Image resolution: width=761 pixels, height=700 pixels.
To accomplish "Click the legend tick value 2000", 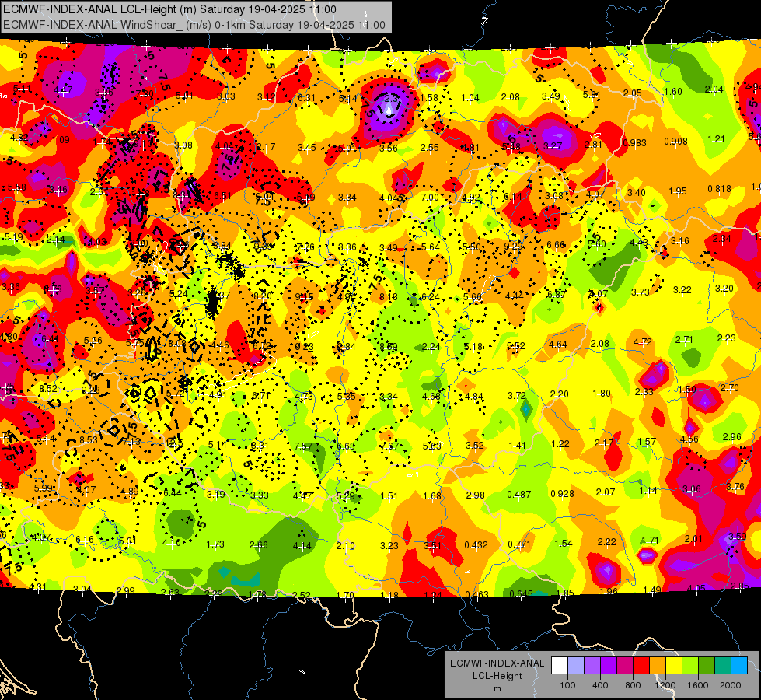I will tap(731, 685).
